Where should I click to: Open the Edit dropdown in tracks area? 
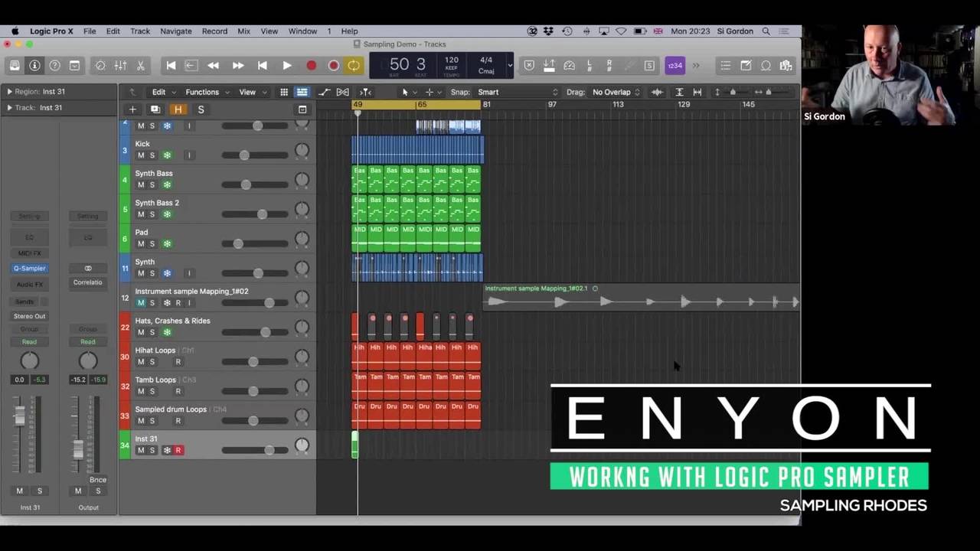[x=163, y=92]
